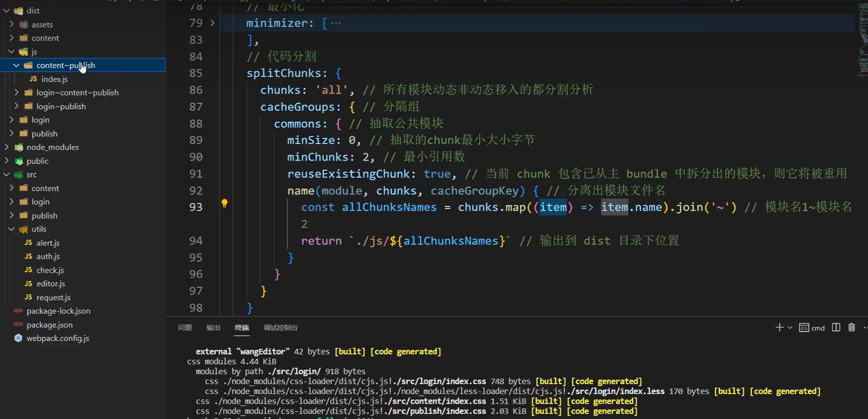868x419 pixels.
Task: Switch to the 问题 panel tab
Action: 185,327
